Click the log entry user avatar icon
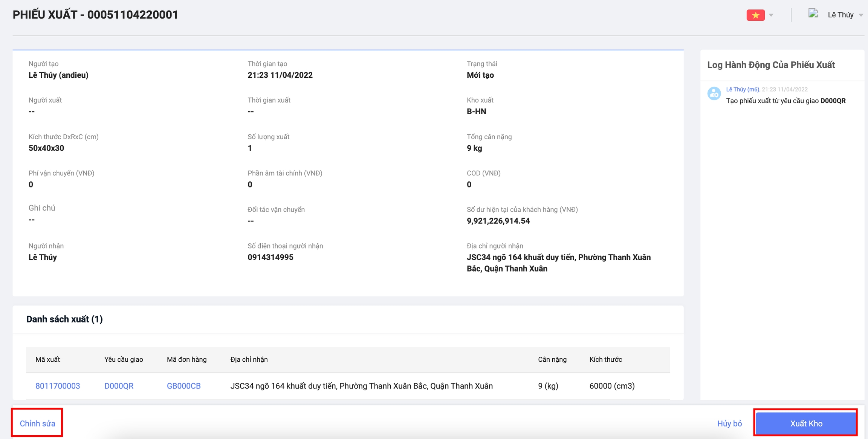The width and height of the screenshot is (868, 439). (714, 93)
